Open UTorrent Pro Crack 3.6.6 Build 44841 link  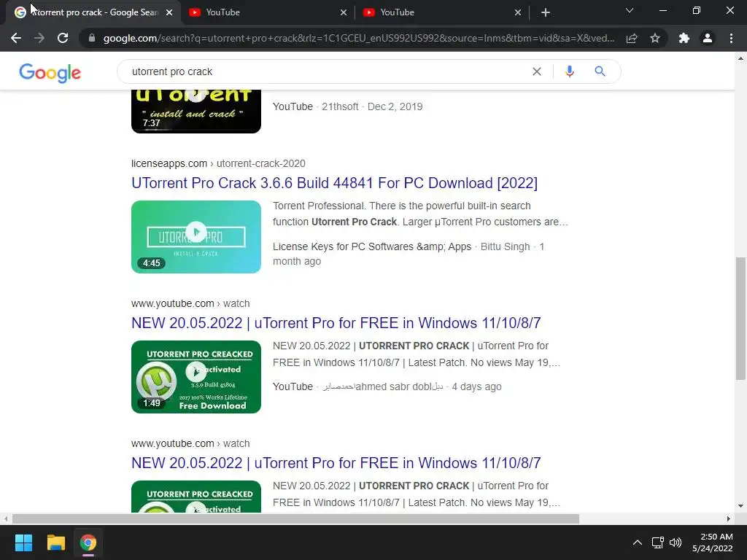click(x=334, y=183)
